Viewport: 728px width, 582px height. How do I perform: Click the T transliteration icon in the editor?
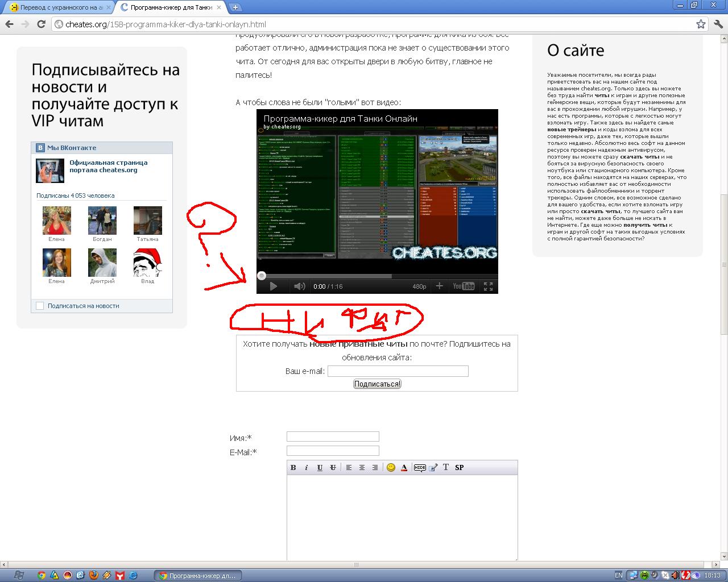click(x=446, y=467)
